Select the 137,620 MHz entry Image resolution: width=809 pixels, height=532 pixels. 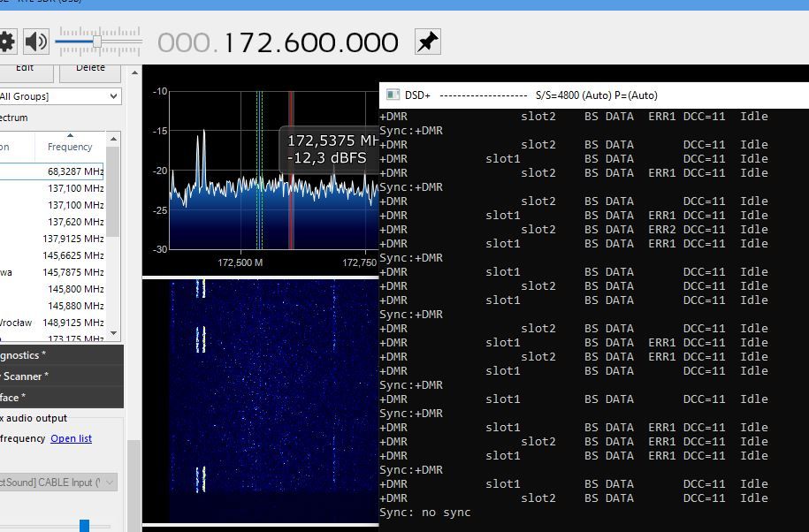[51, 222]
